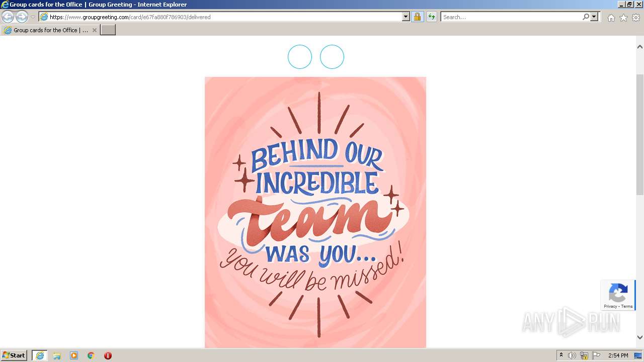Expand the address bar autocomplete dropdown

click(406, 17)
